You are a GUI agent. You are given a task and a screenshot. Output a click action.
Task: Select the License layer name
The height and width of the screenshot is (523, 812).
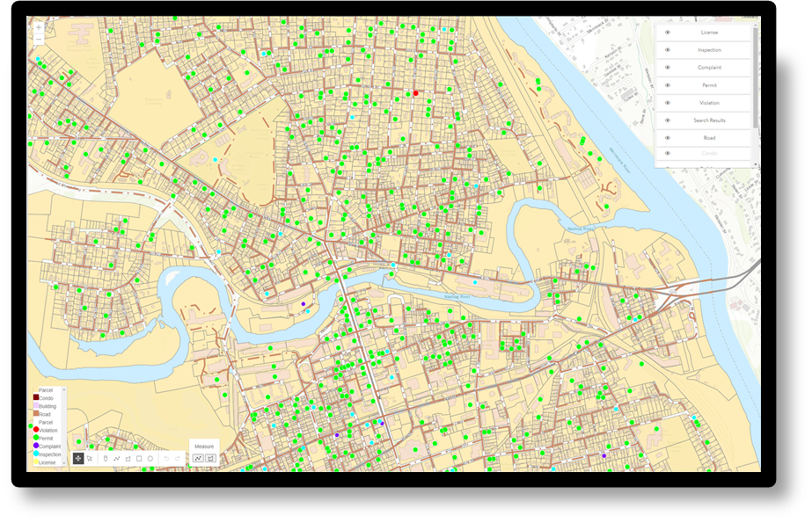point(709,32)
